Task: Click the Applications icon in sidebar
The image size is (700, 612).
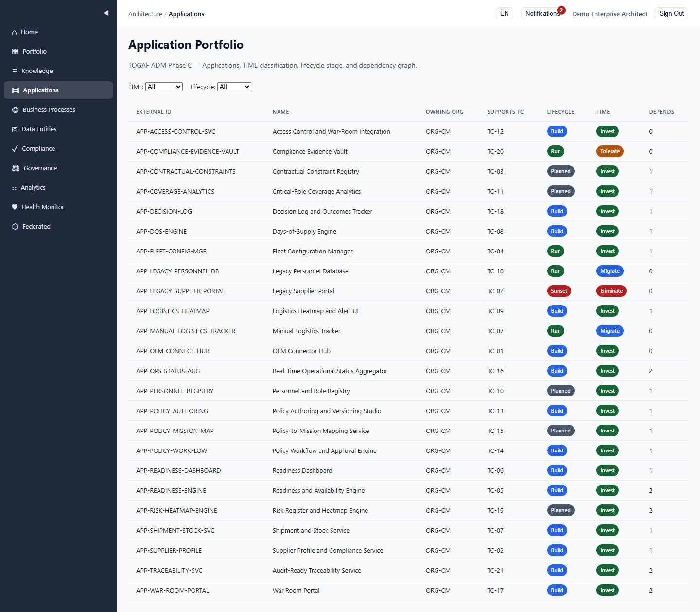Action: (x=16, y=90)
